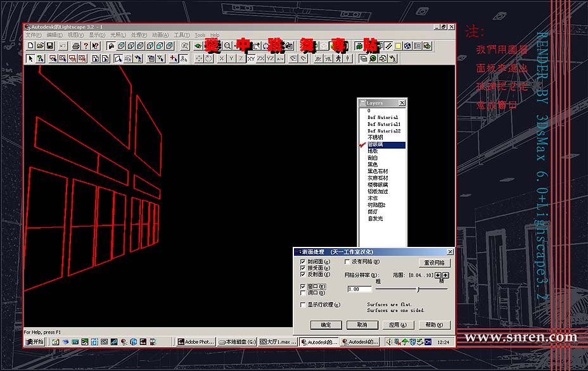Image resolution: width=588 pixels, height=371 pixels.
Task: Uncheck the 封闭面 checkbox
Action: click(x=303, y=261)
